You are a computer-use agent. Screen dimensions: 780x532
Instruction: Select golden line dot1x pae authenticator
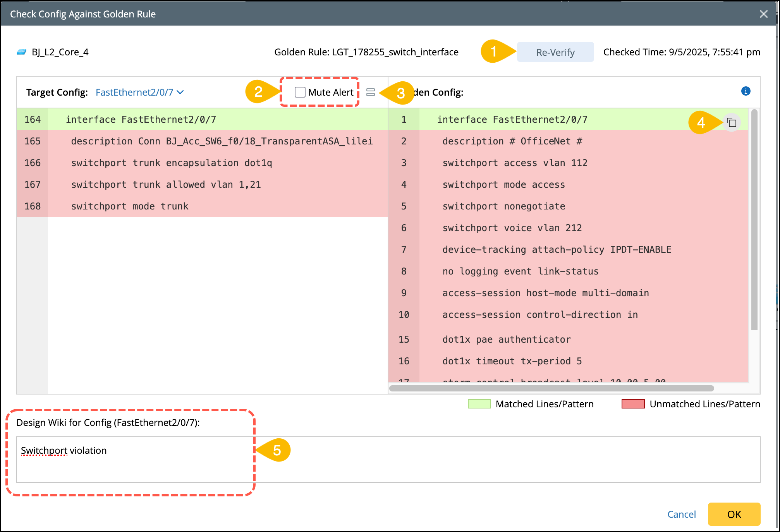(x=506, y=340)
